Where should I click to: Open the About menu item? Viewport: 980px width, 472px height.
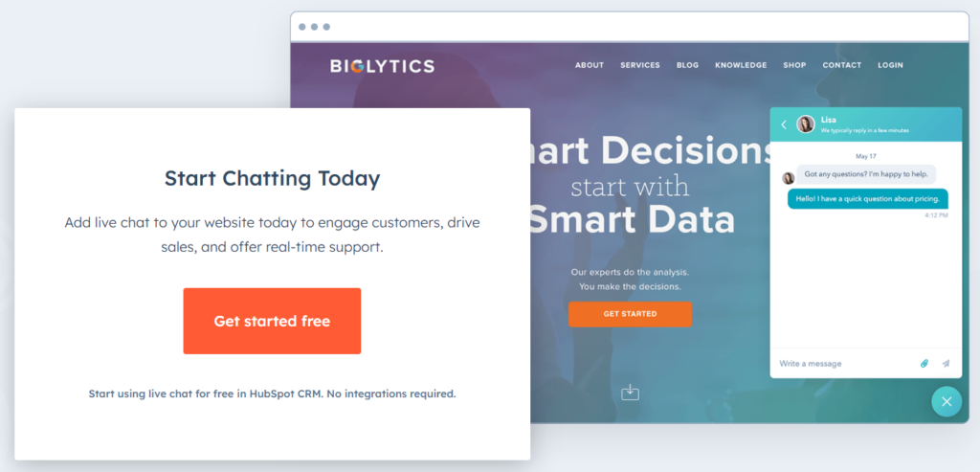[590, 65]
